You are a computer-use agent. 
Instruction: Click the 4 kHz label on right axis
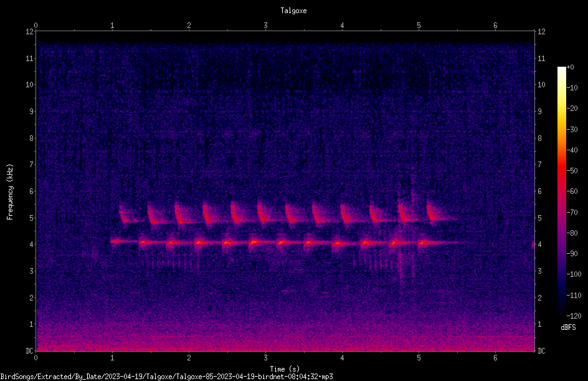click(x=539, y=244)
